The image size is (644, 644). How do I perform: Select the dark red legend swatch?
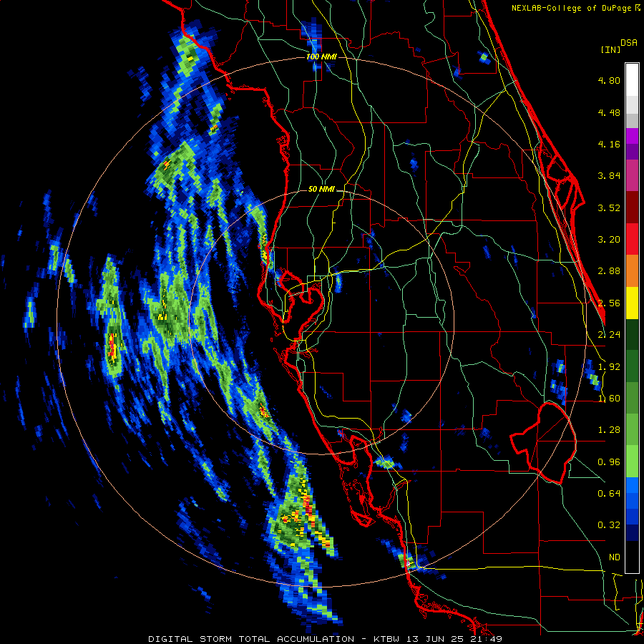(x=632, y=208)
